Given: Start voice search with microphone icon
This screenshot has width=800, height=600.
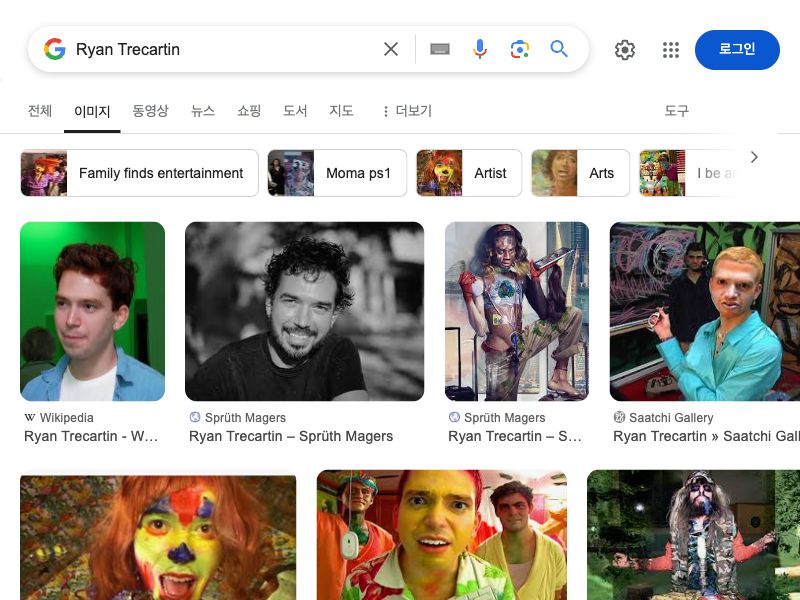Looking at the screenshot, I should tap(480, 49).
